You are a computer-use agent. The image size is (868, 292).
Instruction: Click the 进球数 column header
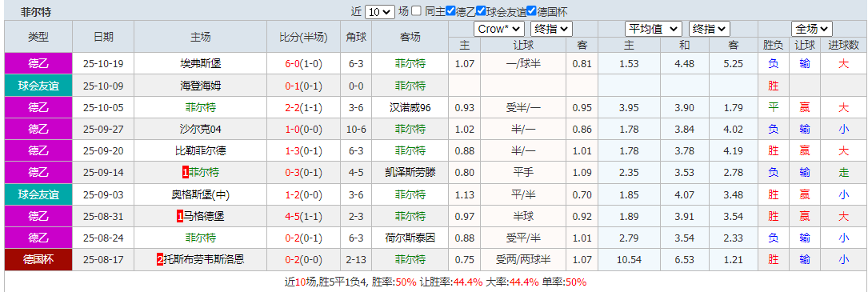click(844, 46)
